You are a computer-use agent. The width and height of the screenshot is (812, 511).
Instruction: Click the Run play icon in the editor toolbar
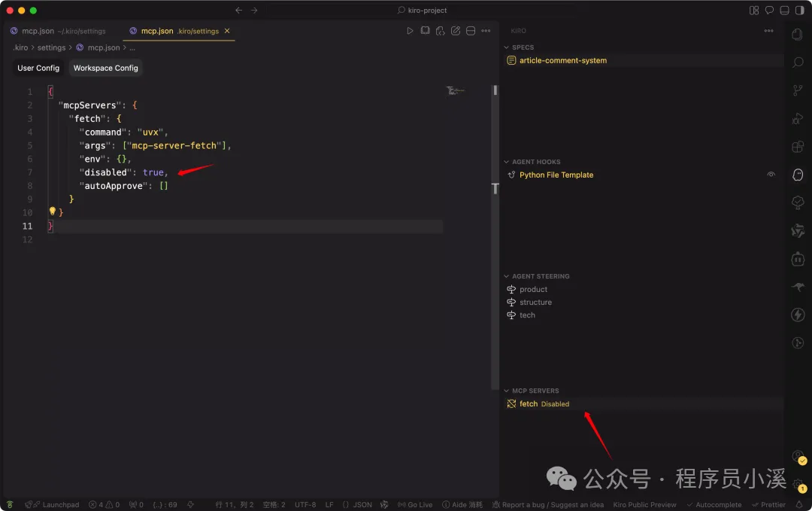(410, 31)
